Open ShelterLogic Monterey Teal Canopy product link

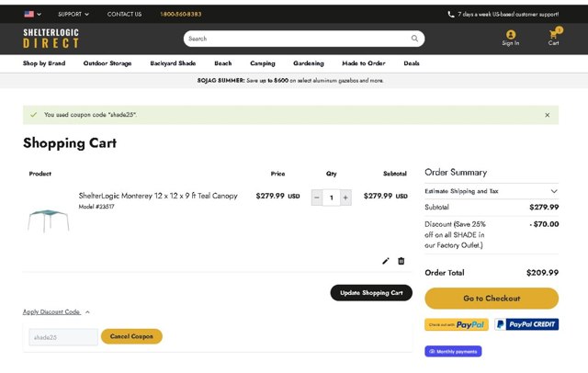(158, 196)
